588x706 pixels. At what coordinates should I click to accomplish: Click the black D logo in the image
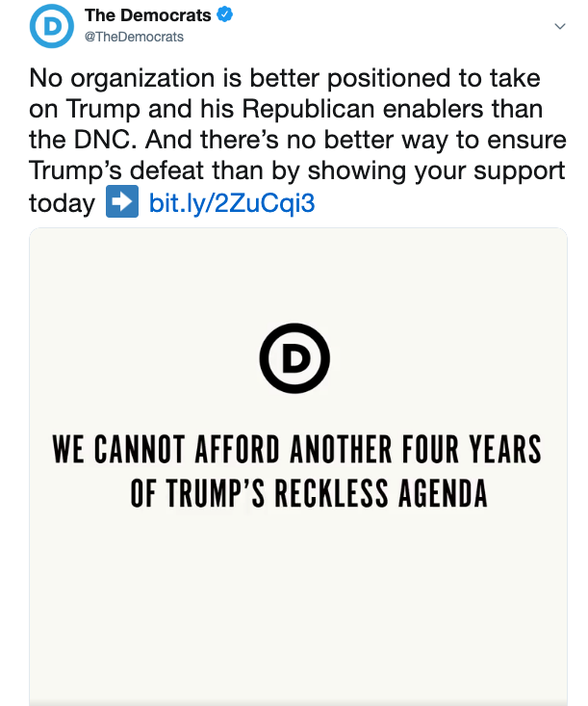(294, 358)
